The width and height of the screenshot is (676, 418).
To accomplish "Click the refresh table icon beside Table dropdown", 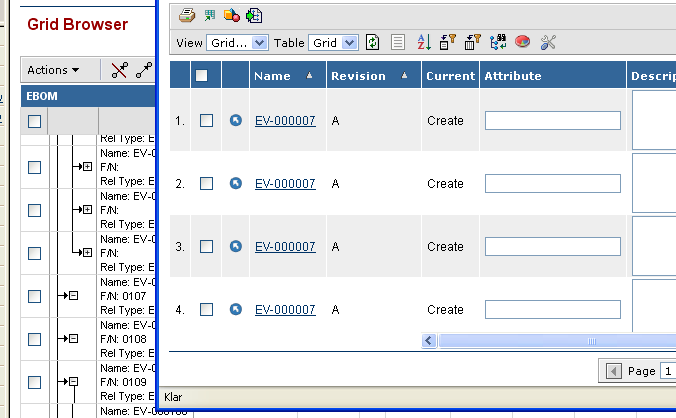I will pos(373,42).
